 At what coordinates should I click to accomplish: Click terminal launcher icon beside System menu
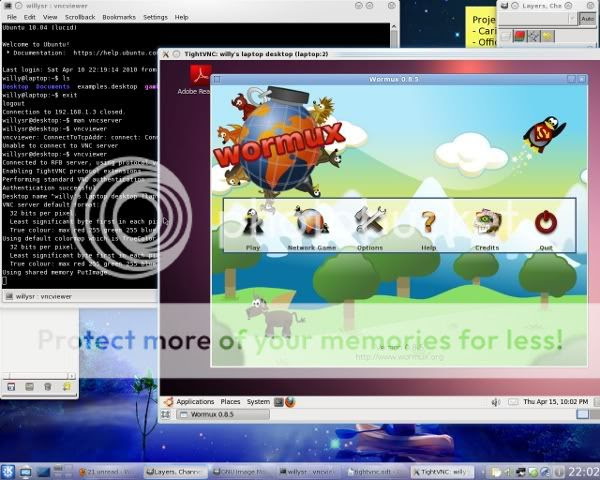point(279,402)
